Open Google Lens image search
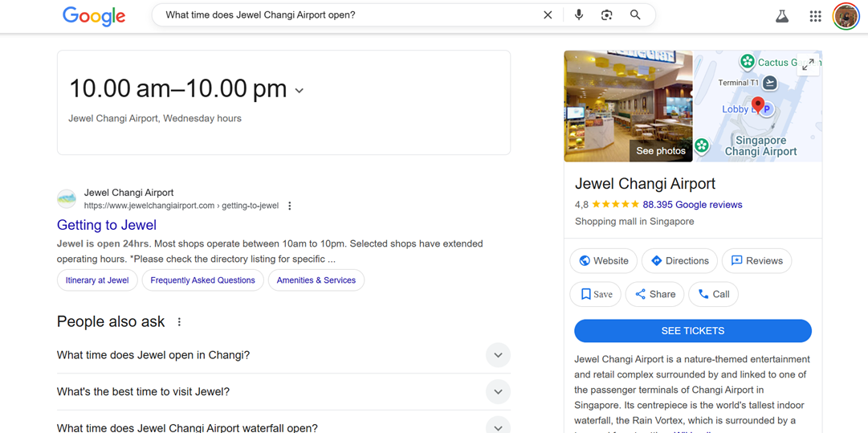This screenshot has width=868, height=433. [x=606, y=15]
